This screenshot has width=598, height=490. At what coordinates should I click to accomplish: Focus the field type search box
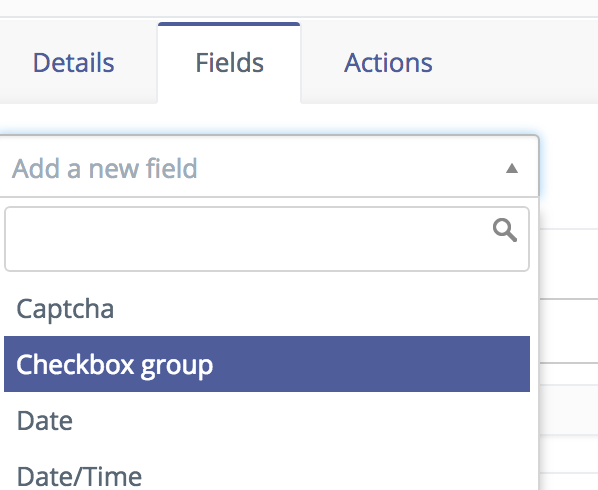[x=267, y=239]
